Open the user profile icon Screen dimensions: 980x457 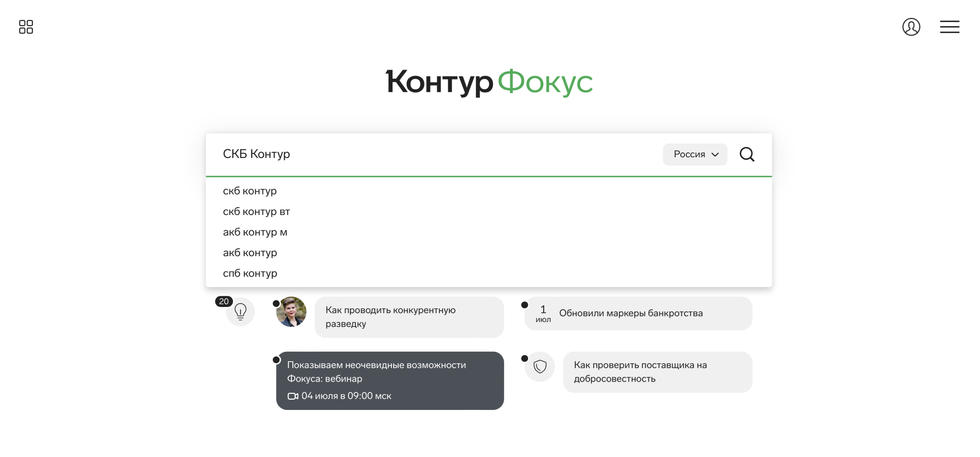click(911, 27)
